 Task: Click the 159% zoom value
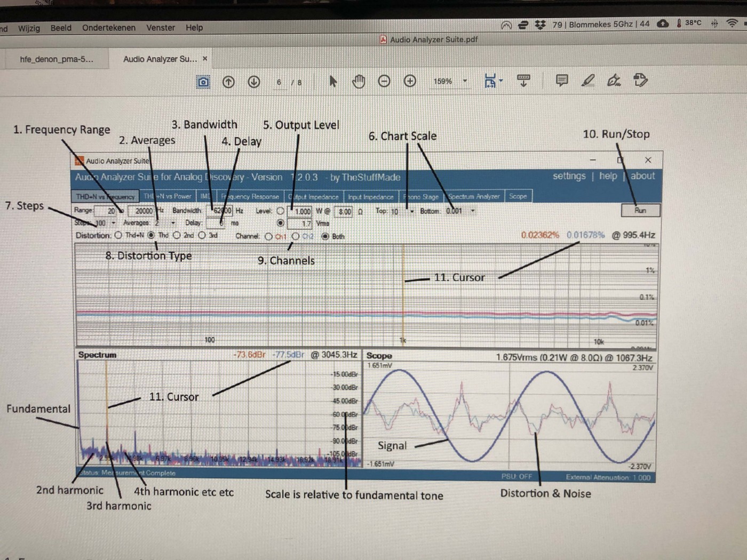click(442, 82)
